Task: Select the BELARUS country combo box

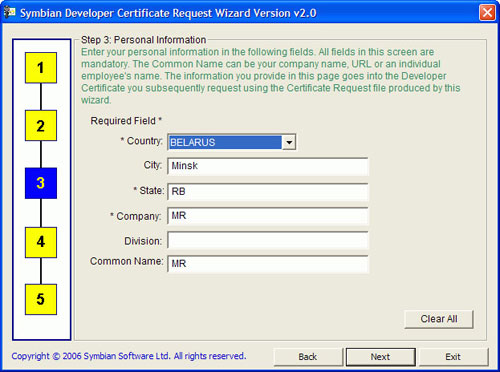Action: click(x=232, y=142)
